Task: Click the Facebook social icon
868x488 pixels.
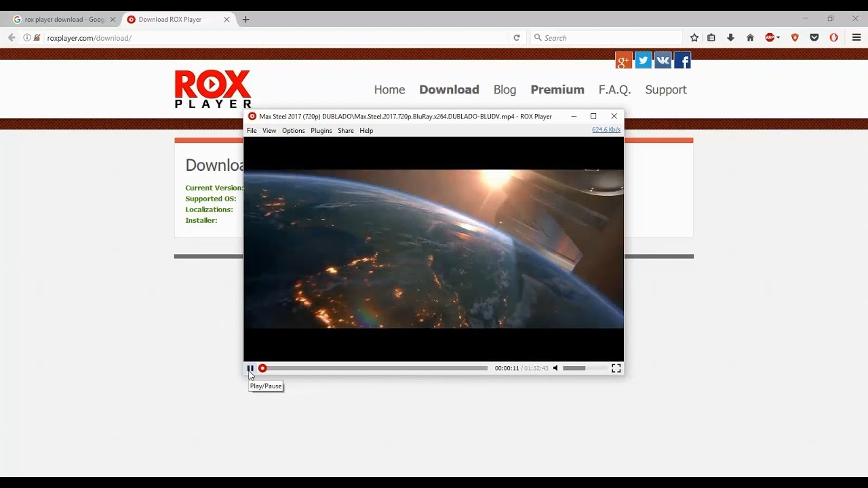Action: (682, 61)
